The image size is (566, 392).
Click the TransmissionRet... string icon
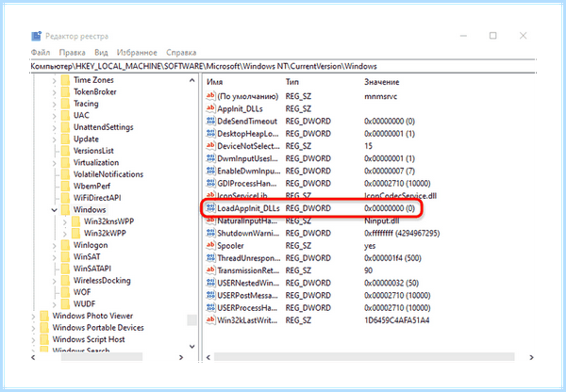tap(210, 270)
